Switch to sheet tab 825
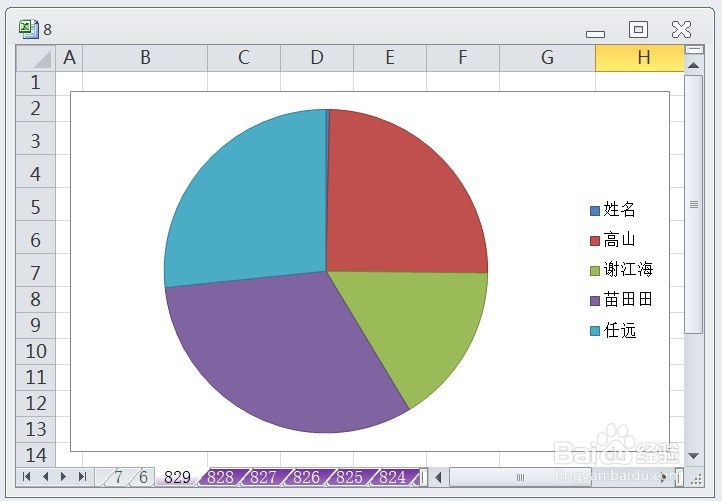This screenshot has width=722, height=501. click(349, 477)
